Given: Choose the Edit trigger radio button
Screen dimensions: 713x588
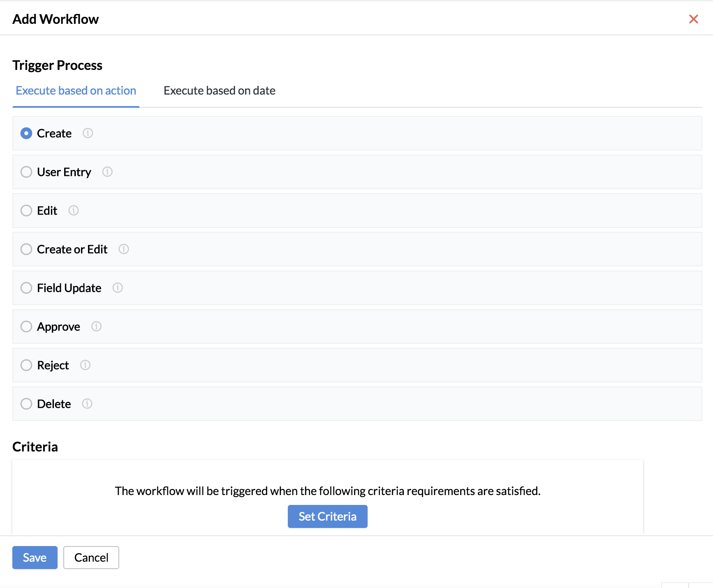Looking at the screenshot, I should tap(26, 211).
